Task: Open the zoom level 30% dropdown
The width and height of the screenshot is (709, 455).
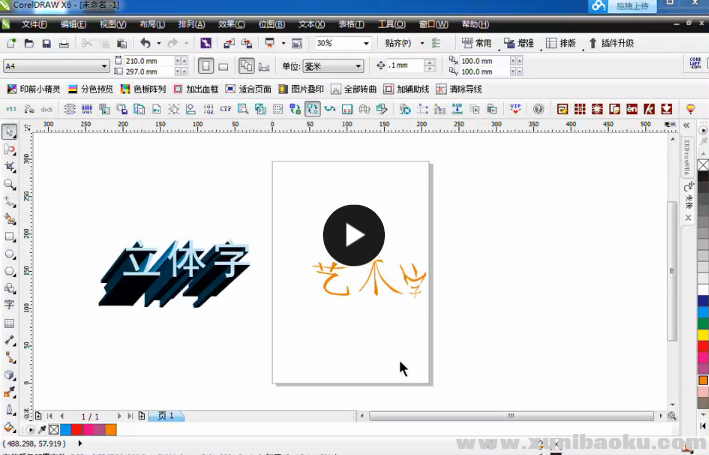Action: tap(364, 43)
